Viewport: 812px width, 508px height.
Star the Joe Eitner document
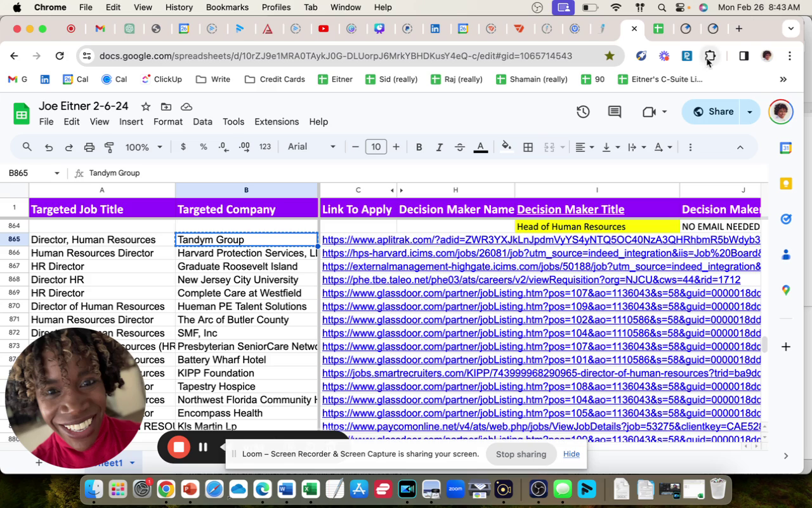point(146,107)
